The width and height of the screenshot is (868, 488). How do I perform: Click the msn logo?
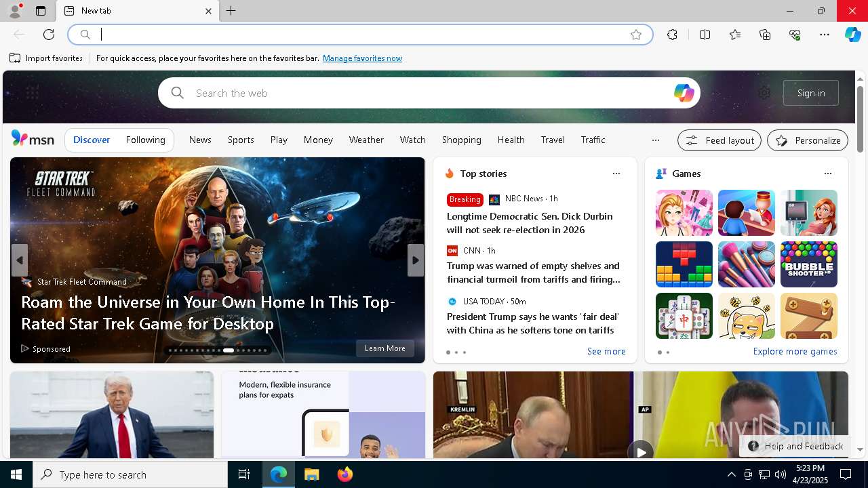(33, 139)
